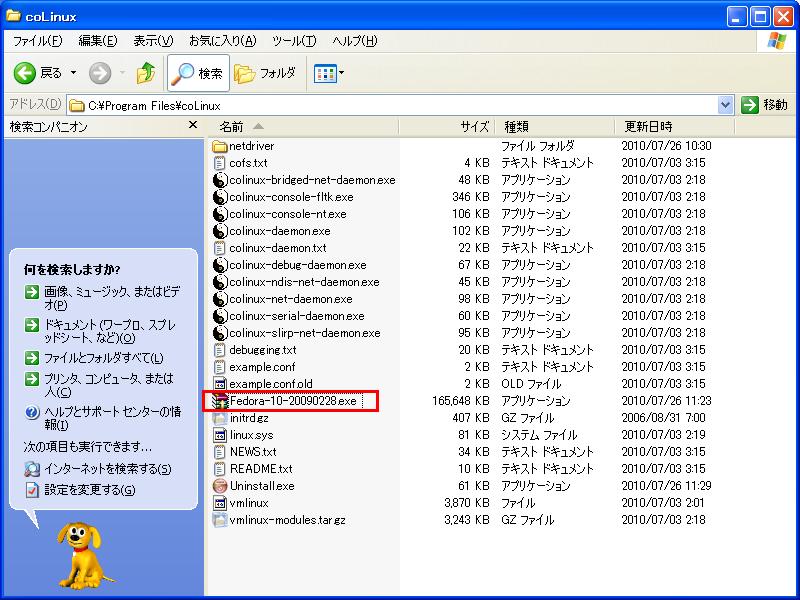Select colinux-net-daemon.exe icon
Screen dimensions: 800x600
click(220, 299)
